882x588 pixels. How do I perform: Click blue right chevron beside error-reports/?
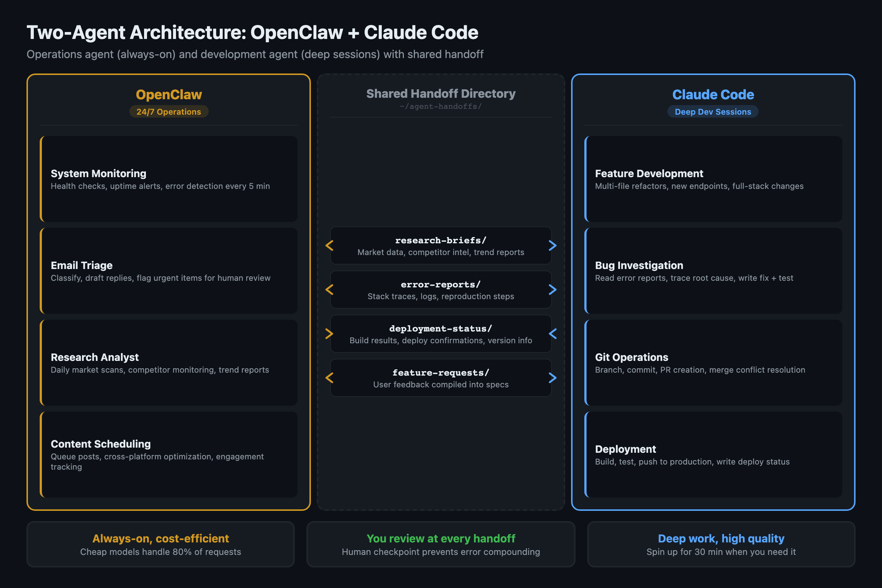tap(552, 290)
